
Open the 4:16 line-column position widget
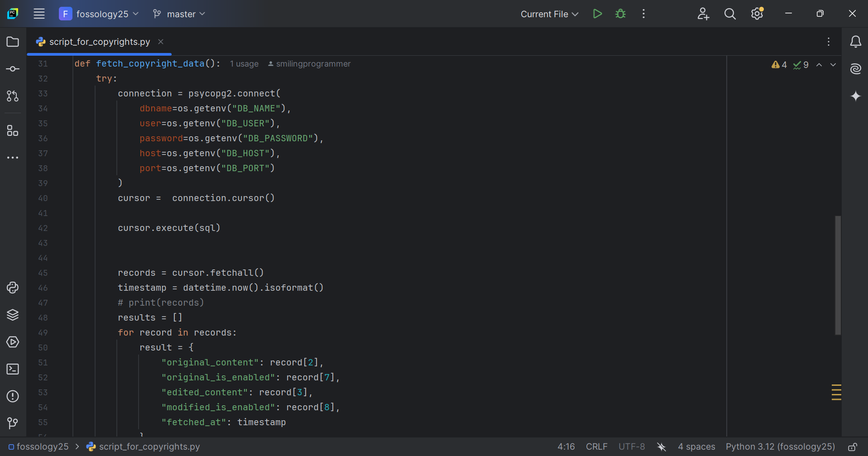coord(566,446)
